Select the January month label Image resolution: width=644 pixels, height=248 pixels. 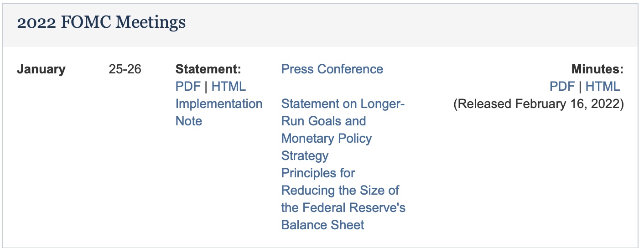pos(41,69)
